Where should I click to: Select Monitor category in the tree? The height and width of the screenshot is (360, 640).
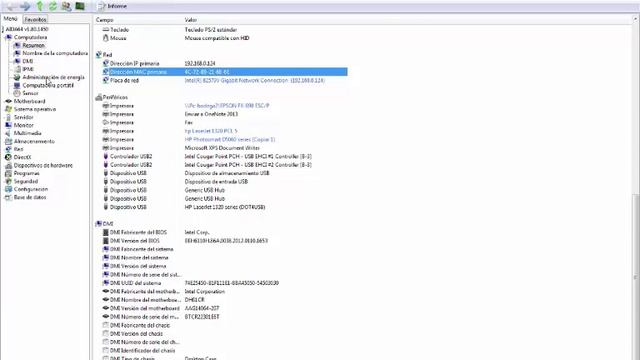[24, 125]
